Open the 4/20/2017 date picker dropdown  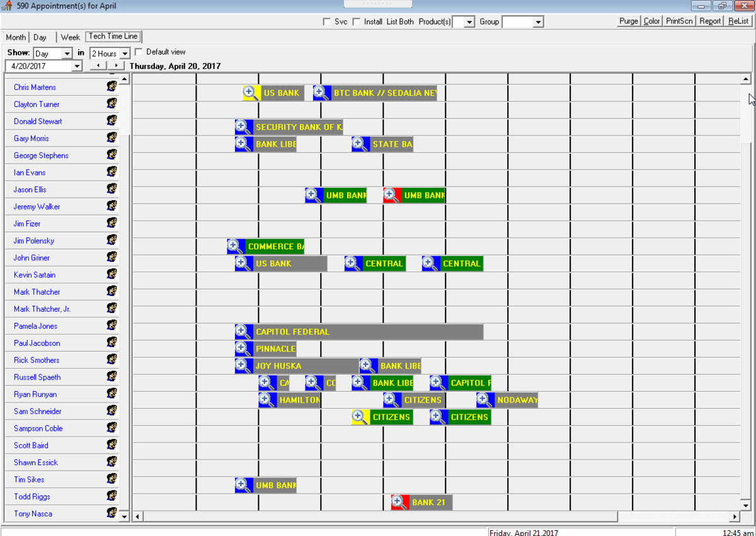coord(77,66)
